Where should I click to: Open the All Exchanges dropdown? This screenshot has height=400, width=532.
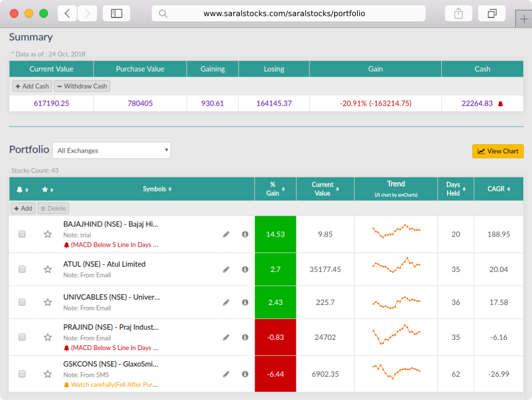pos(112,150)
